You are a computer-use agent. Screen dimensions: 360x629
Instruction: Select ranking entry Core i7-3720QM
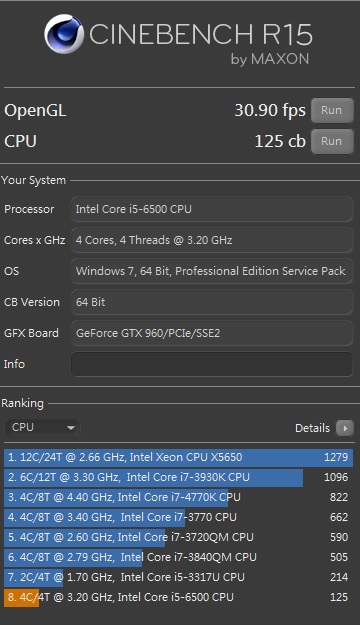click(179, 537)
